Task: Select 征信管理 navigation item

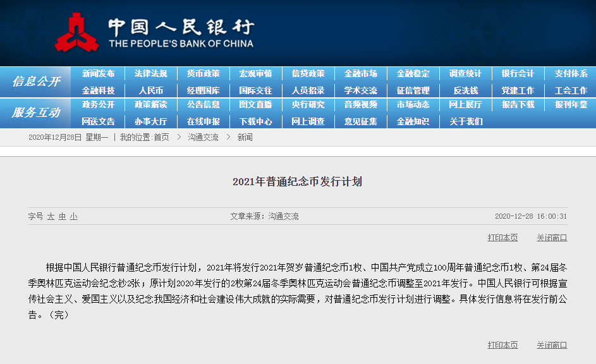Action: [413, 90]
